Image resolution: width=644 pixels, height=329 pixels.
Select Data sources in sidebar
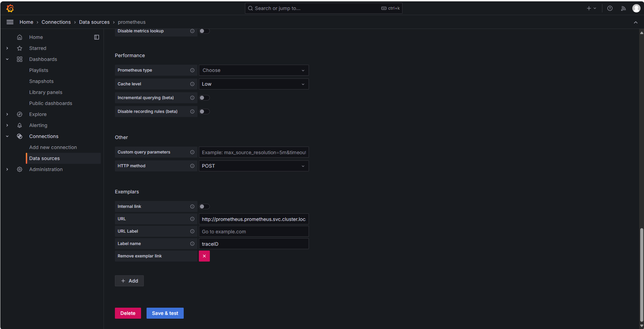click(x=63, y=158)
